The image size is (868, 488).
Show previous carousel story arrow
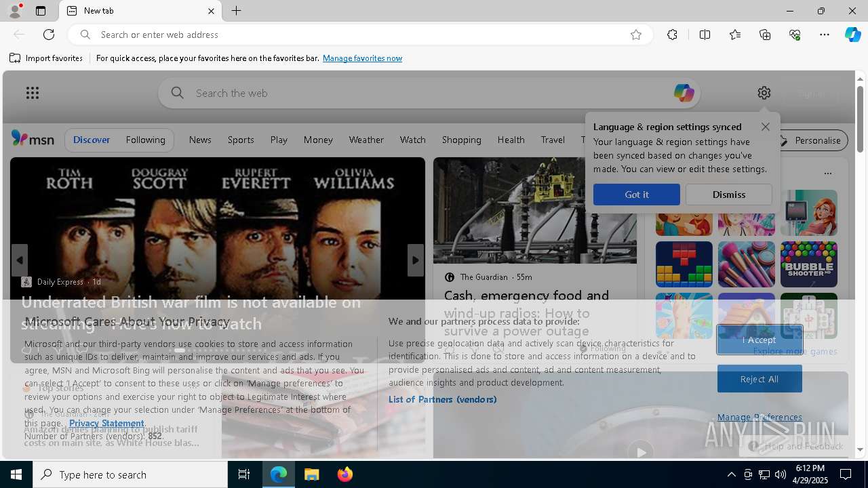click(20, 260)
